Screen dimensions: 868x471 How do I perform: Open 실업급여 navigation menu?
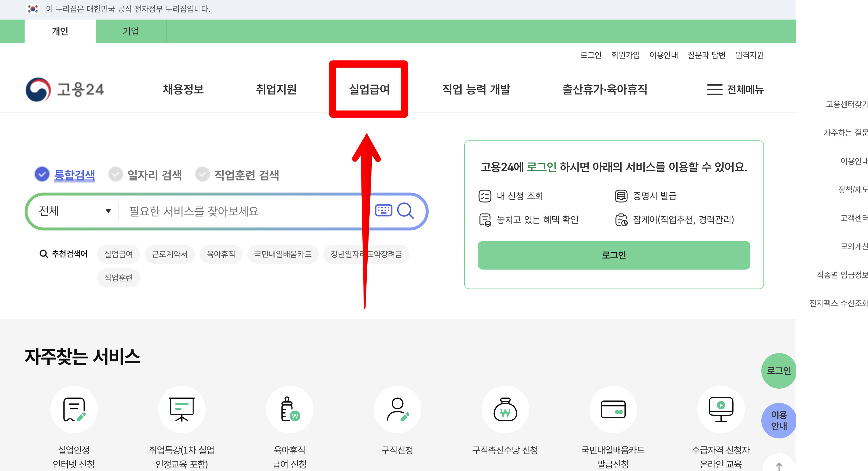pos(369,89)
